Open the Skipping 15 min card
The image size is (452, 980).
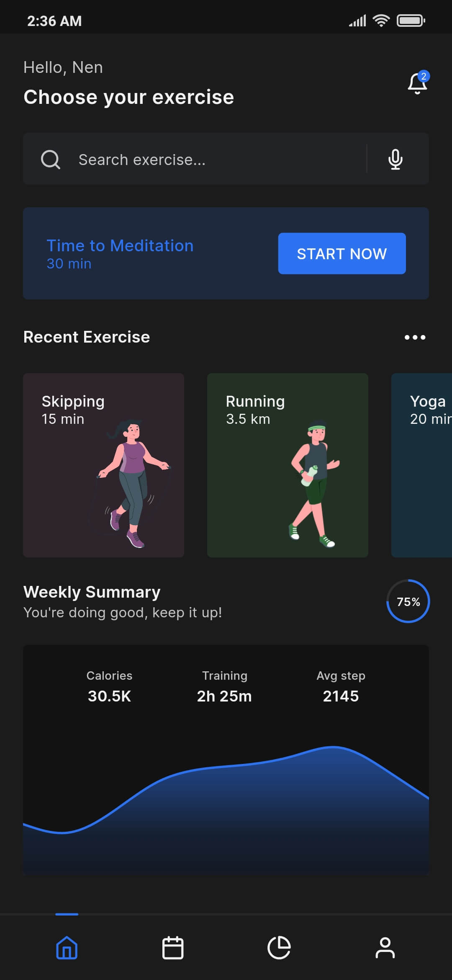pos(103,465)
